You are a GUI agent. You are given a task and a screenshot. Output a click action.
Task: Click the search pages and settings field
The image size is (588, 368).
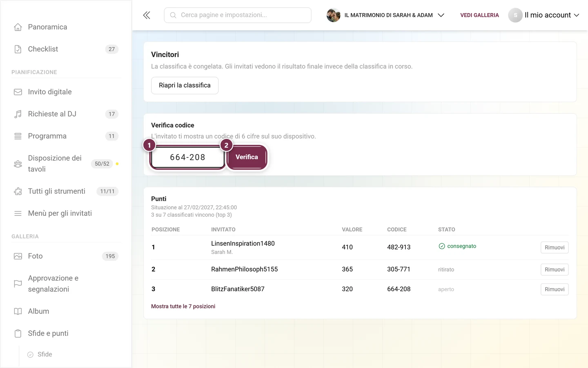click(x=238, y=15)
